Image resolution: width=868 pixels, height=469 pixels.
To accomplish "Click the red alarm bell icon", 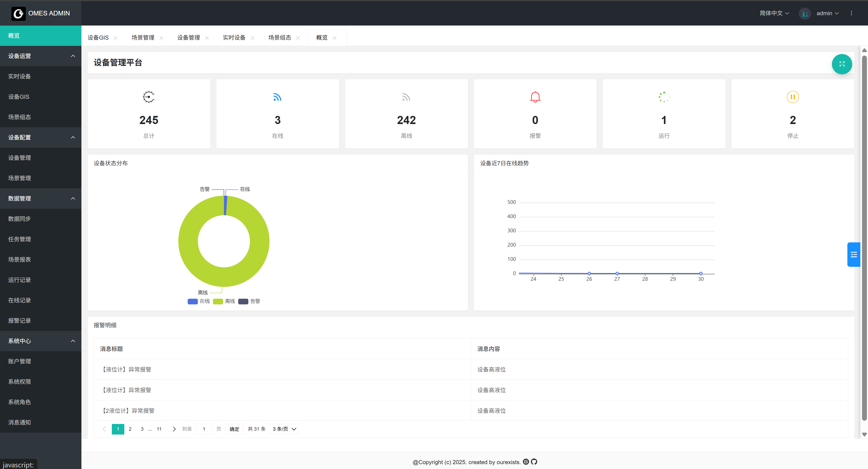I will click(535, 97).
